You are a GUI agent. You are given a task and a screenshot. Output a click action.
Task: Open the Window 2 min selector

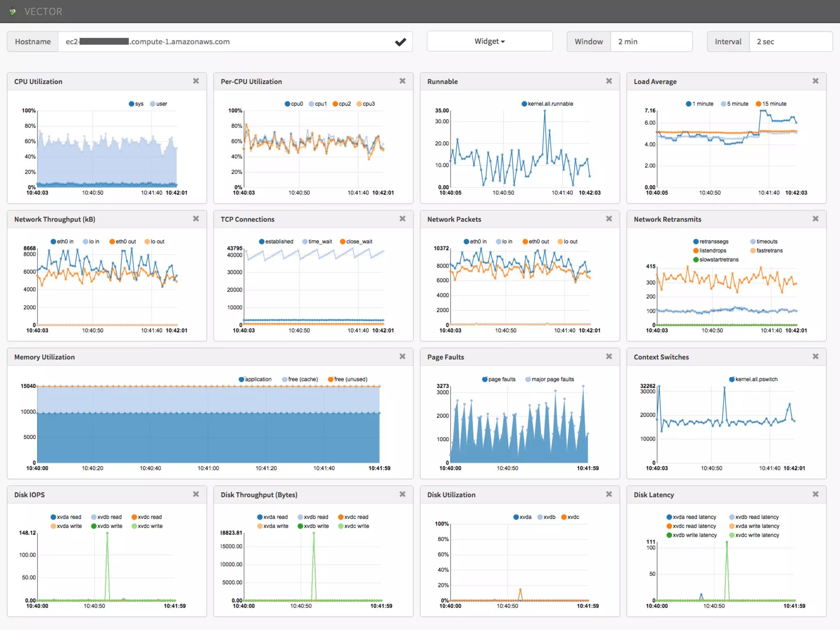(x=651, y=42)
